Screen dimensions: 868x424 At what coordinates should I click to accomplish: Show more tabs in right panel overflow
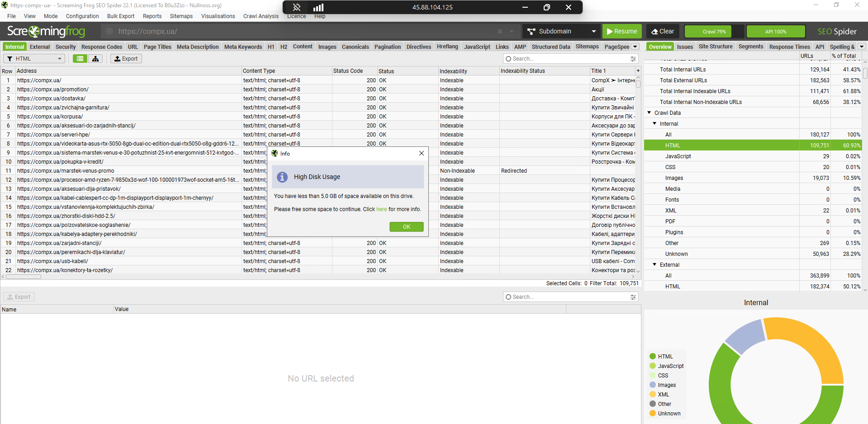coord(862,47)
